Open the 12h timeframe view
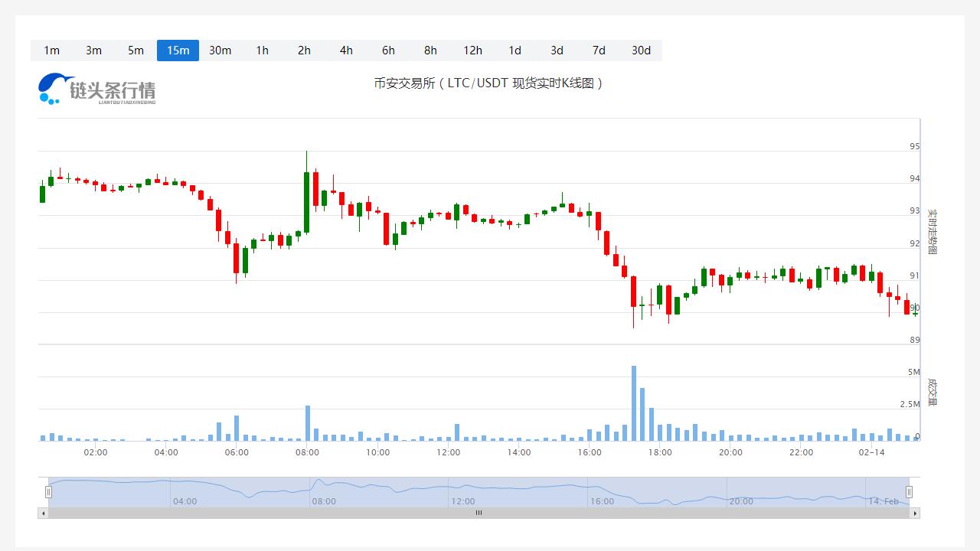The image size is (980, 551). coord(472,51)
